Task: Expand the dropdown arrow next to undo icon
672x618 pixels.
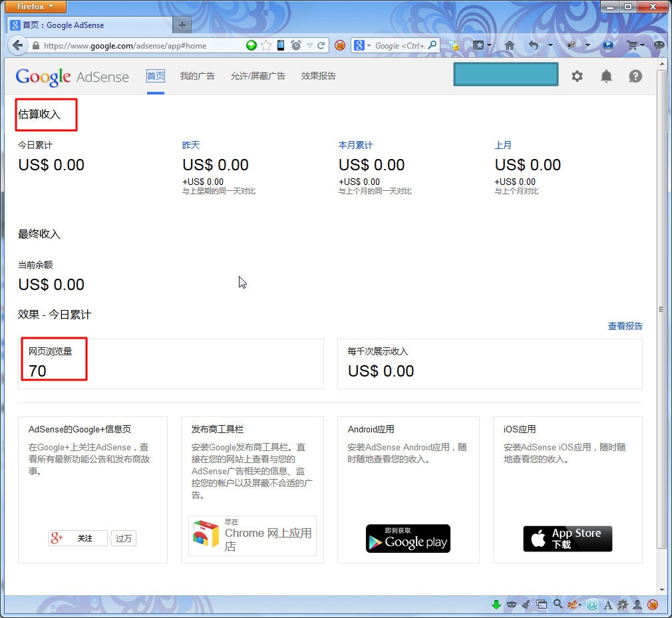Action: pyautogui.click(x=550, y=45)
